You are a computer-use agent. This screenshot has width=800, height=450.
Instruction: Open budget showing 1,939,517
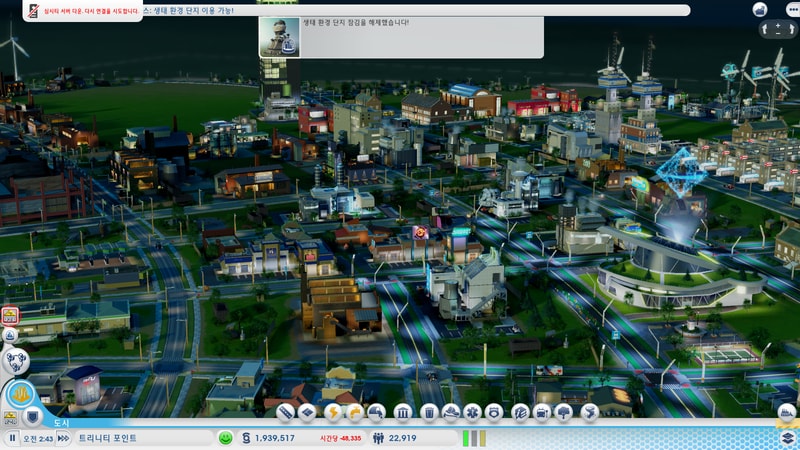click(274, 438)
